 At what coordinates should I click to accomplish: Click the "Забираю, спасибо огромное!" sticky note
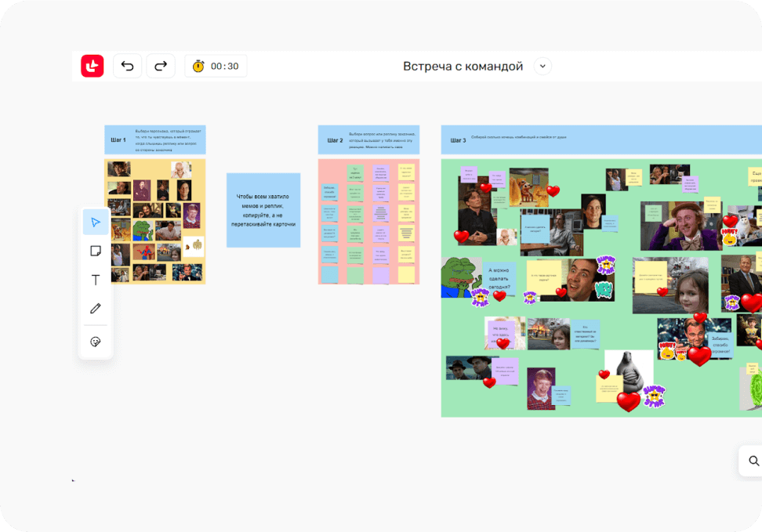(720, 345)
